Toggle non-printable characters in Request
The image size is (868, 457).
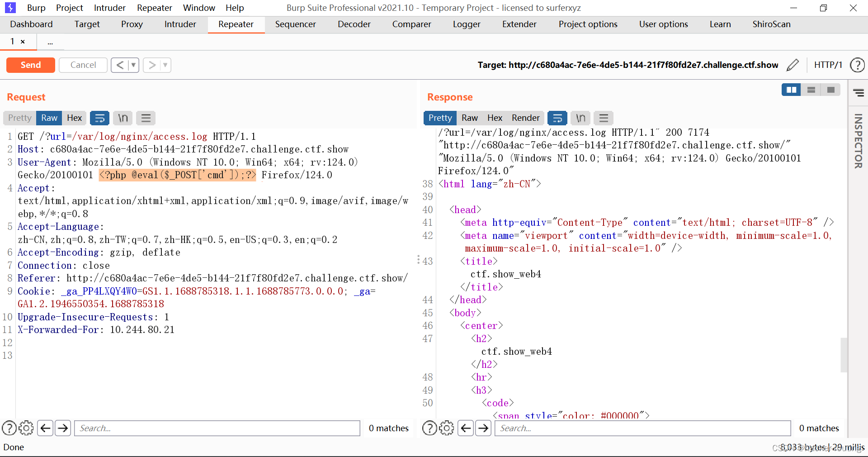click(123, 118)
